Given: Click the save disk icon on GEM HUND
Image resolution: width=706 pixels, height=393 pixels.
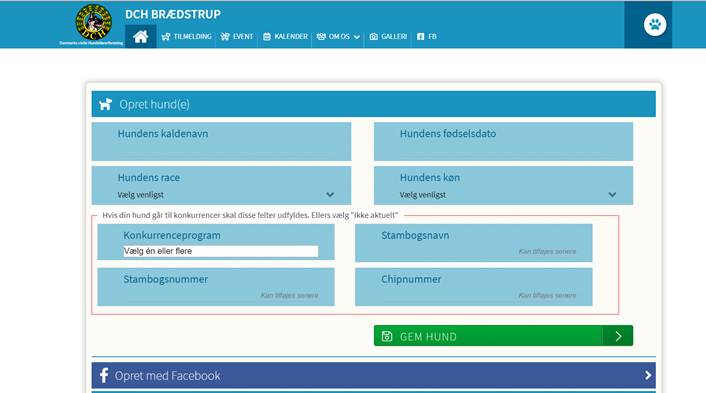Looking at the screenshot, I should pyautogui.click(x=387, y=336).
